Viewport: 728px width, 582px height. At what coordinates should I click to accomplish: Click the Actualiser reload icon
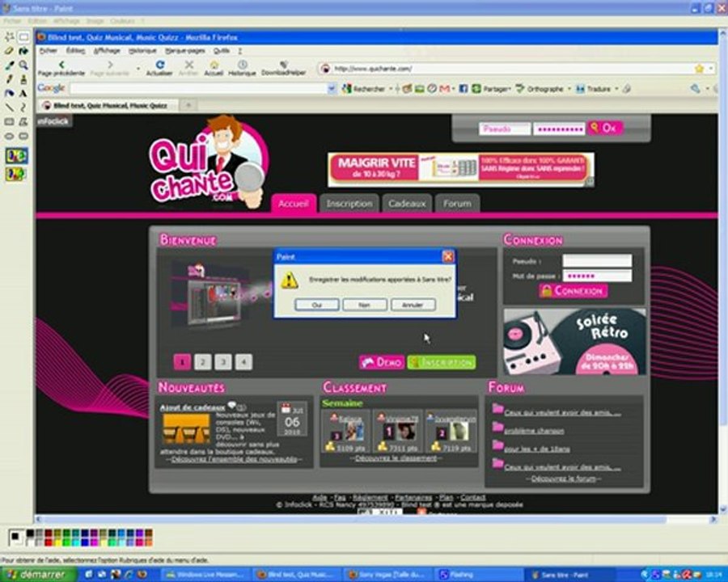pyautogui.click(x=159, y=65)
